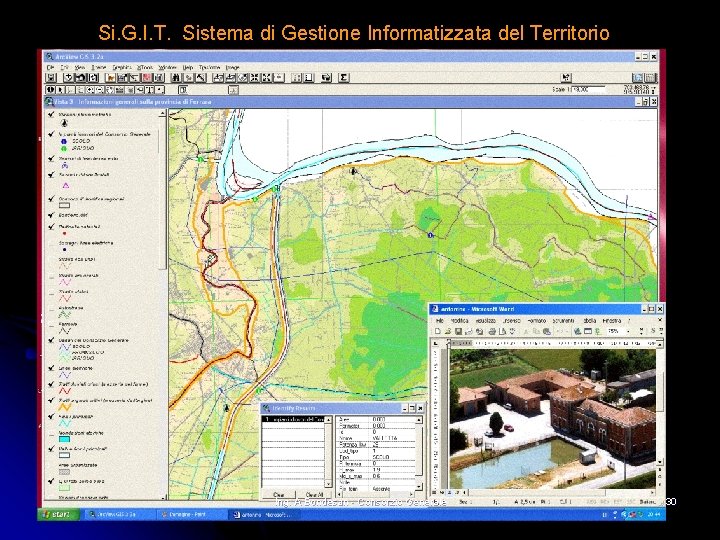Viewport: 720px width, 540px height.
Task: Click legend scrollbar up arrow
Action: [x=163, y=113]
